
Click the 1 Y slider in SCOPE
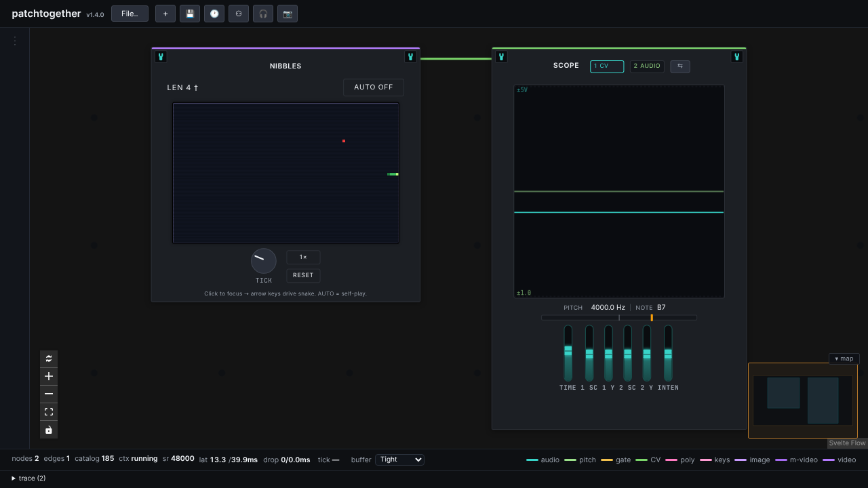coord(608,353)
